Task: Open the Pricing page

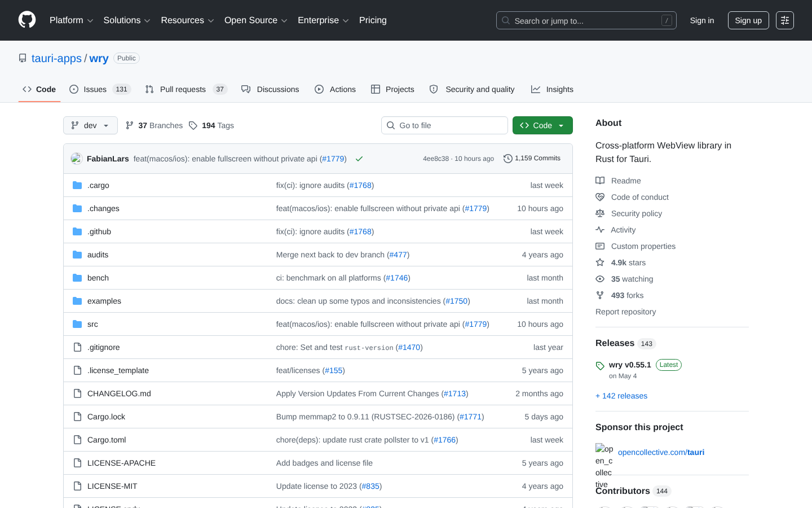Action: 373,20
